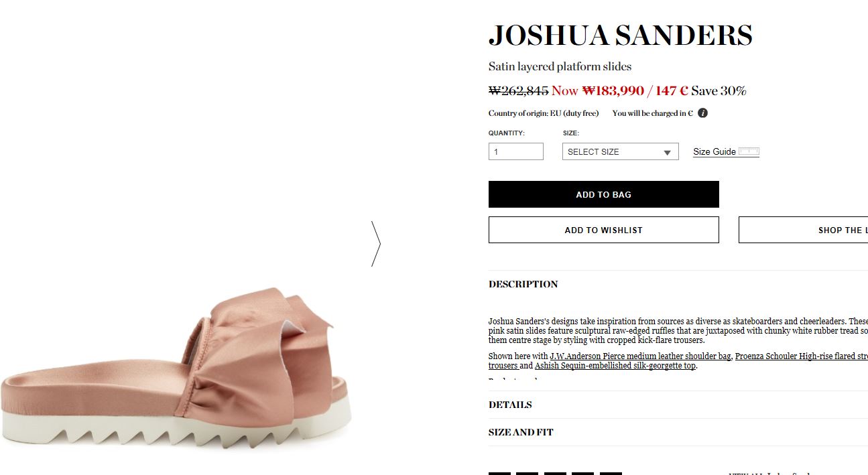This screenshot has width=868, height=475.
Task: Show the next product image arrow
Action: [376, 244]
